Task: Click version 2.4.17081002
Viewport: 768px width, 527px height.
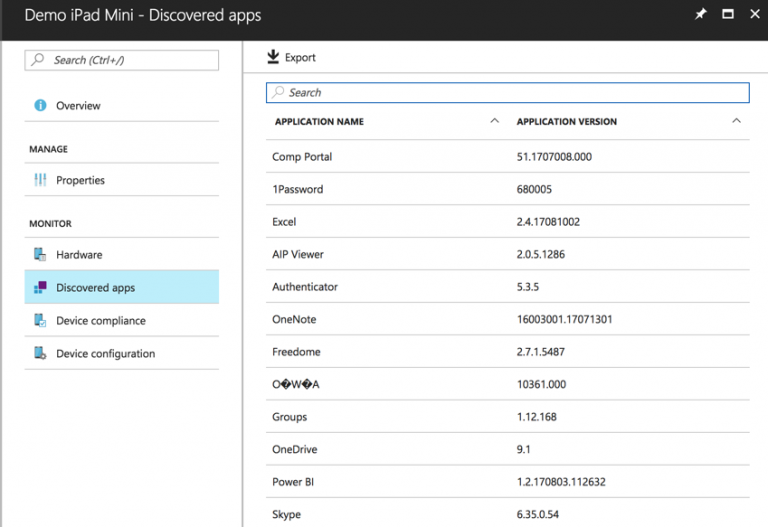Action: pos(548,222)
